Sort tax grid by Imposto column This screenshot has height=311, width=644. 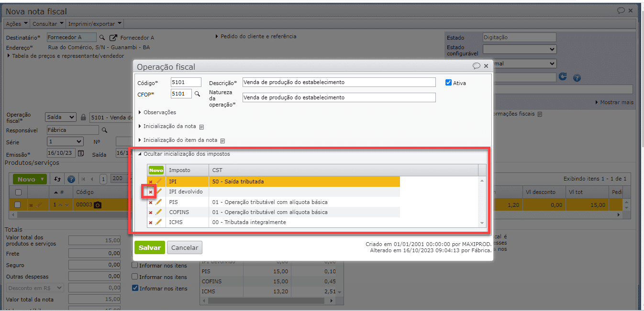click(x=187, y=170)
